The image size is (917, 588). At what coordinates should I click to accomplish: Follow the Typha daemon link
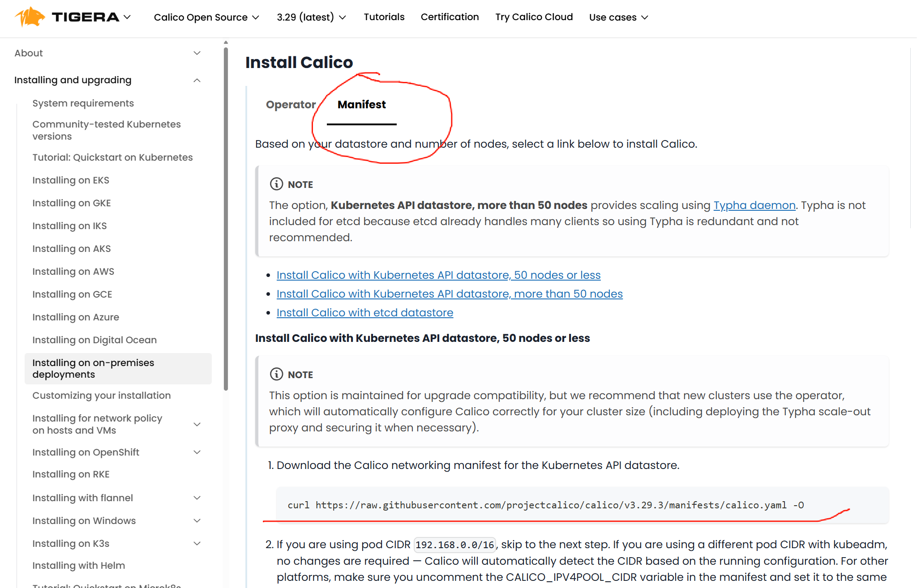[754, 205]
